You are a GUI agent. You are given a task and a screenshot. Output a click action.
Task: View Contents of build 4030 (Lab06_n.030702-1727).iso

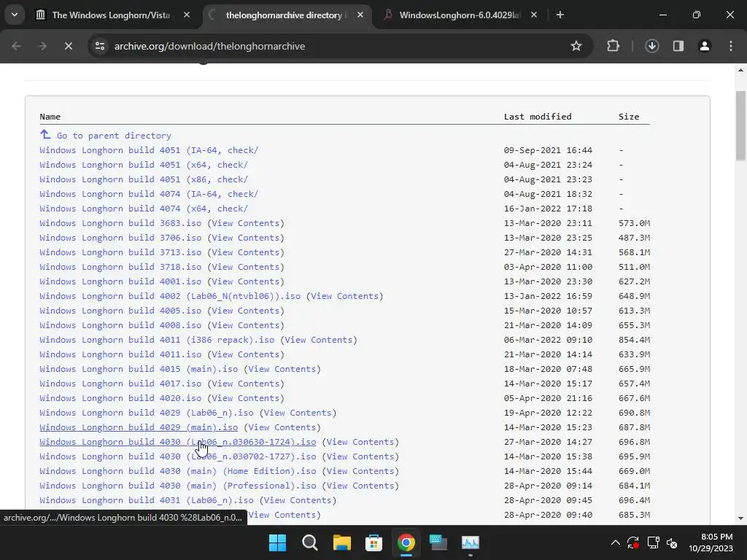coord(360,456)
